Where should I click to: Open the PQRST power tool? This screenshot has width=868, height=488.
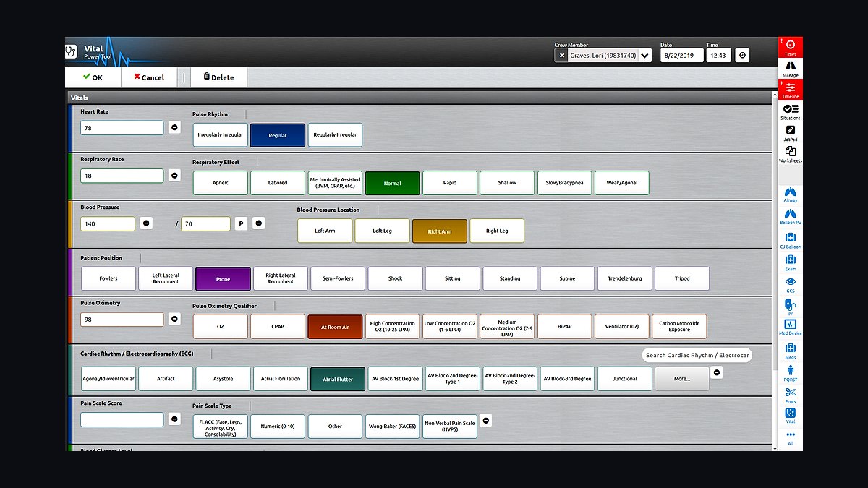tap(790, 373)
